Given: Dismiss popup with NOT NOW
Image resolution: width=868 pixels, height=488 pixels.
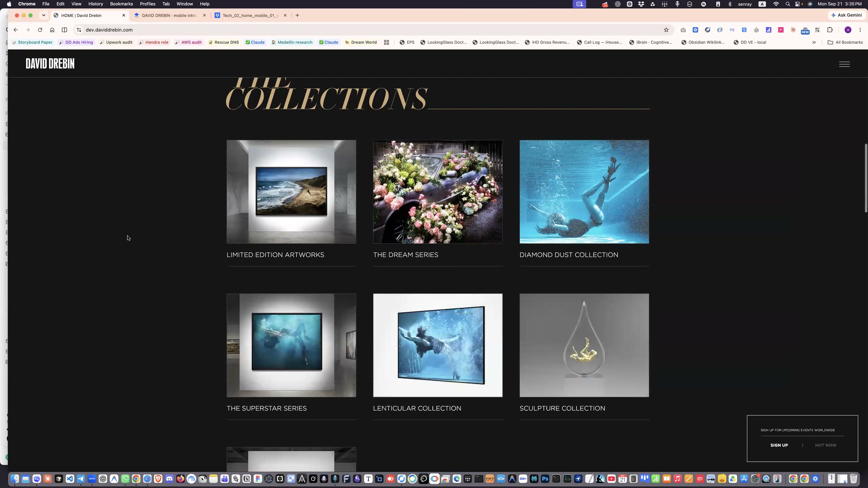Looking at the screenshot, I should [826, 445].
